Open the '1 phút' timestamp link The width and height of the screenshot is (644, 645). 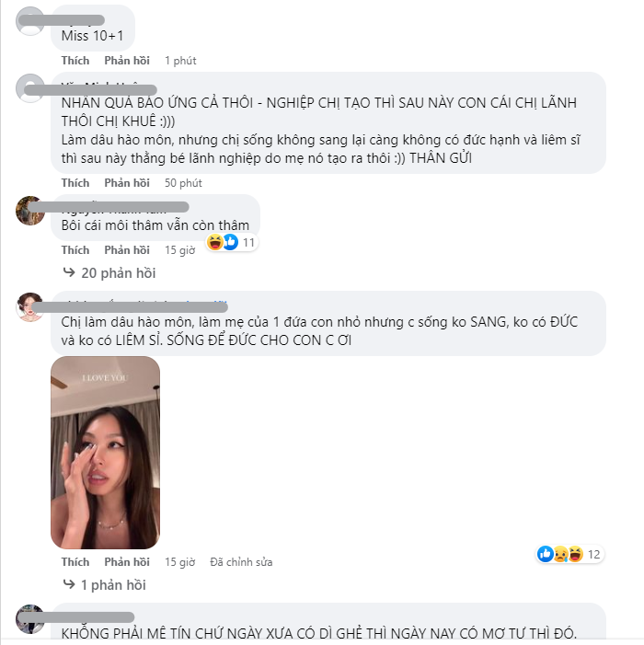pos(180,61)
